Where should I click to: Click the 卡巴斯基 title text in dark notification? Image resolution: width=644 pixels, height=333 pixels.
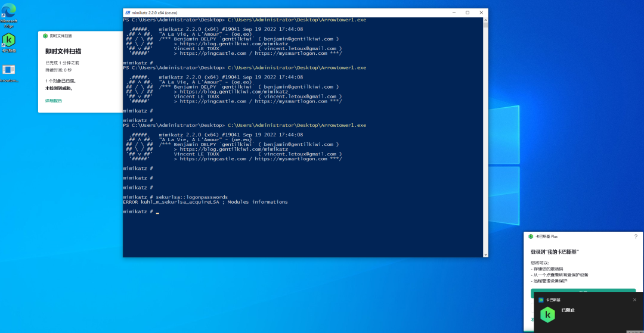pyautogui.click(x=552, y=300)
